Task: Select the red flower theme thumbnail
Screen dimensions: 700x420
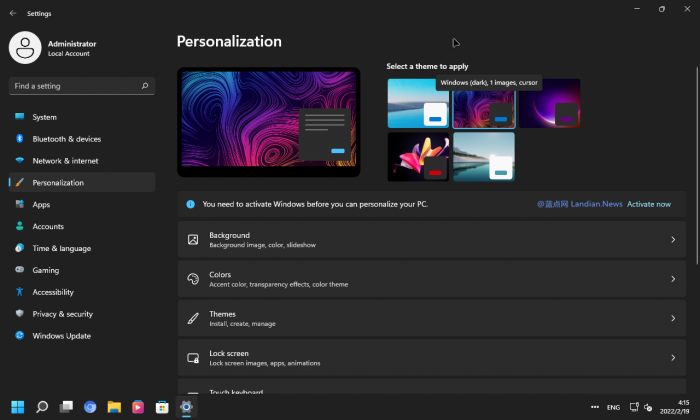Action: click(x=418, y=156)
